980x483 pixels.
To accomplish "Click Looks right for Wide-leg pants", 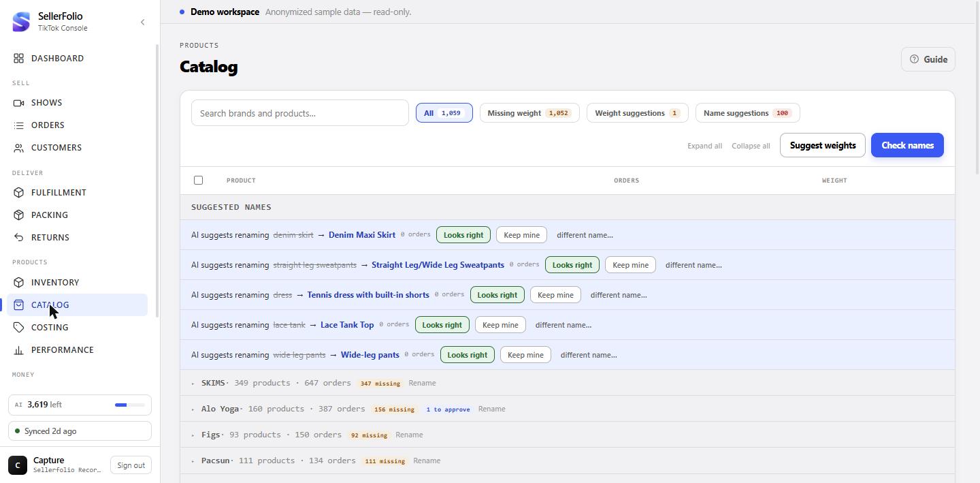I will (468, 355).
